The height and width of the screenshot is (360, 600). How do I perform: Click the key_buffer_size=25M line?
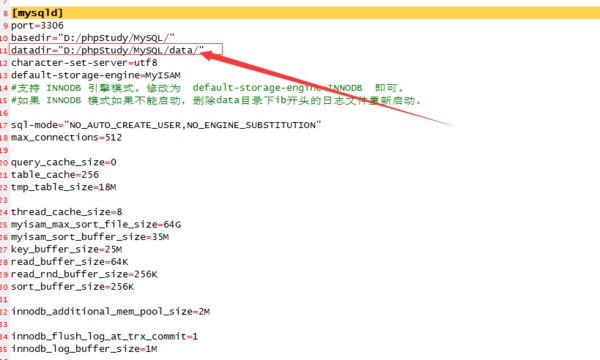click(66, 249)
